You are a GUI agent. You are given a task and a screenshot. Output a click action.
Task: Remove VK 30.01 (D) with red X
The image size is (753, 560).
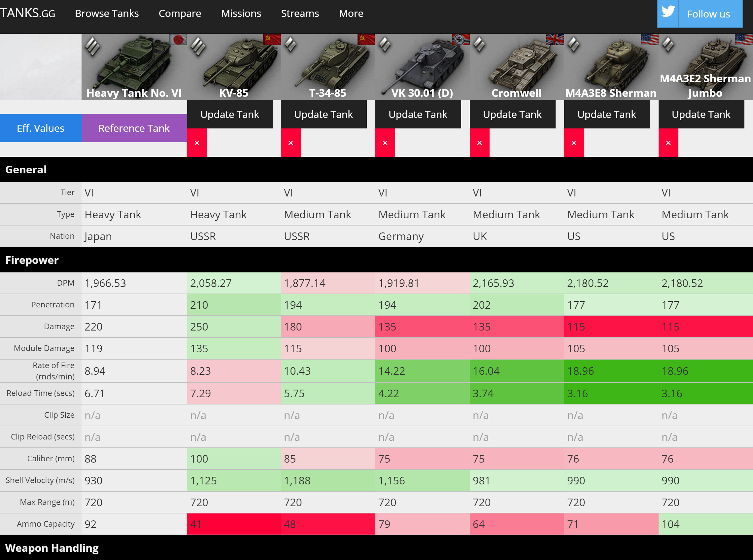point(385,143)
